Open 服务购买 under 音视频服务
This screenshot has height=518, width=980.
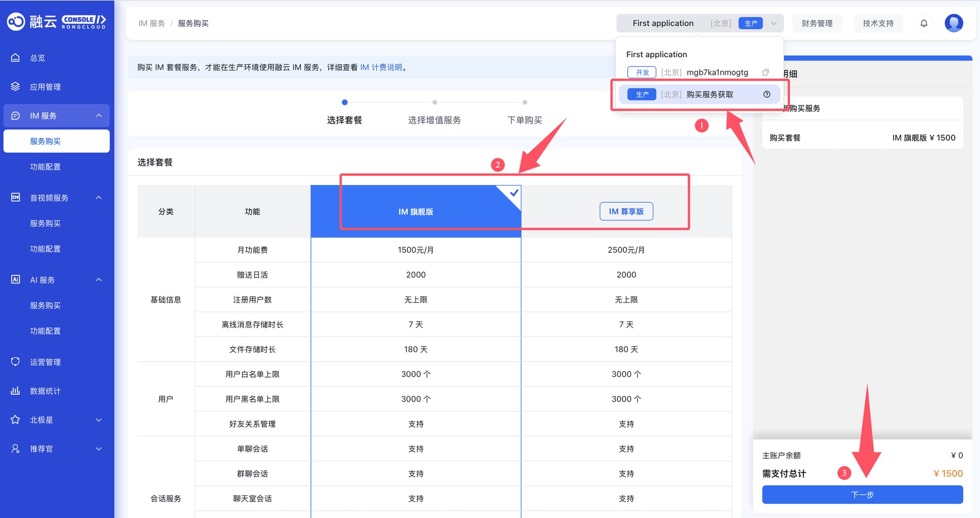coord(45,223)
